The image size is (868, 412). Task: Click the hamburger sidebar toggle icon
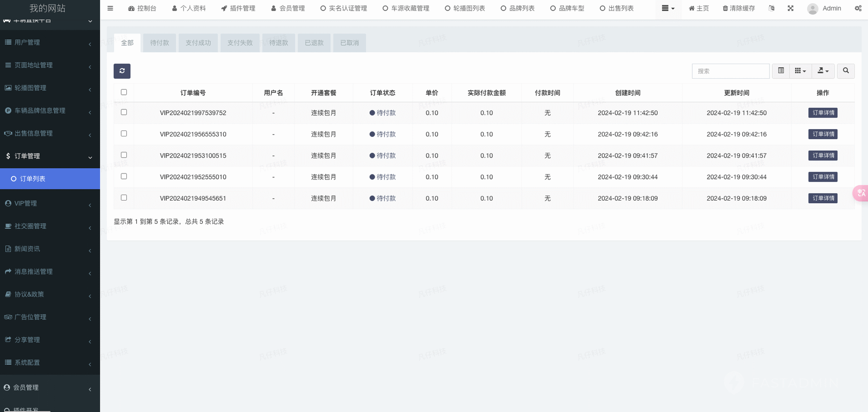tap(110, 8)
